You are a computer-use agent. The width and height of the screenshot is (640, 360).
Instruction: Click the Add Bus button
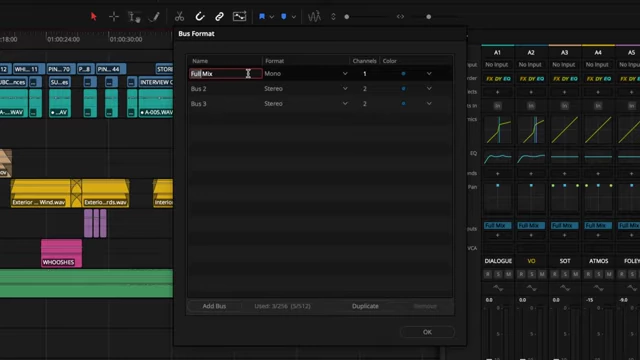coord(214,306)
